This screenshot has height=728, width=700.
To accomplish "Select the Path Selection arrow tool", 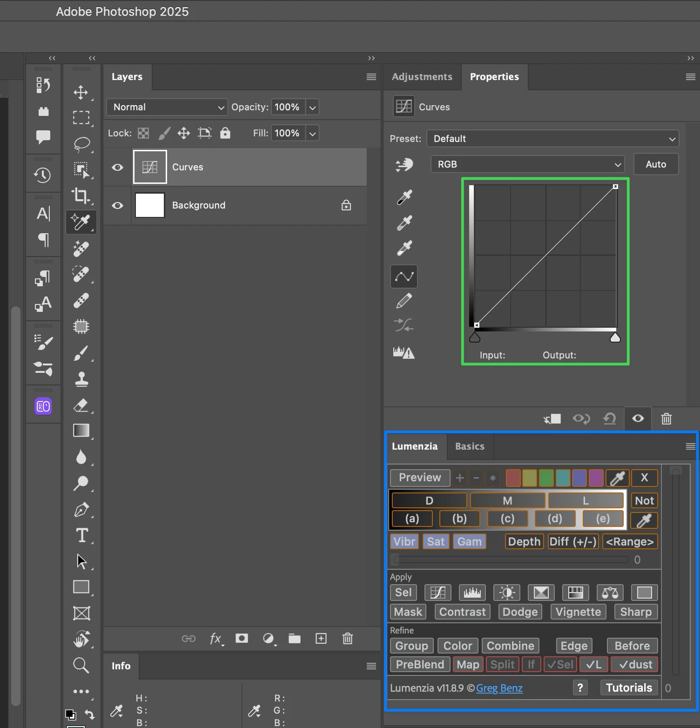I will [x=81, y=561].
